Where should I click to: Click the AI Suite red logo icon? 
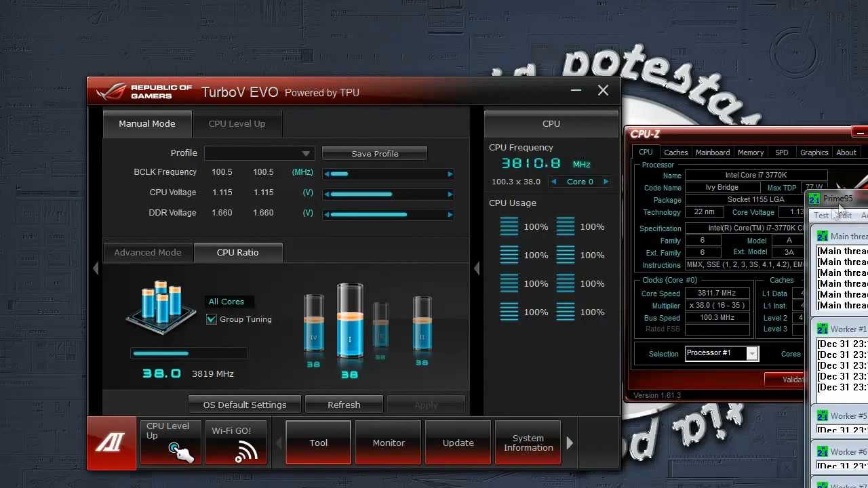pyautogui.click(x=111, y=443)
